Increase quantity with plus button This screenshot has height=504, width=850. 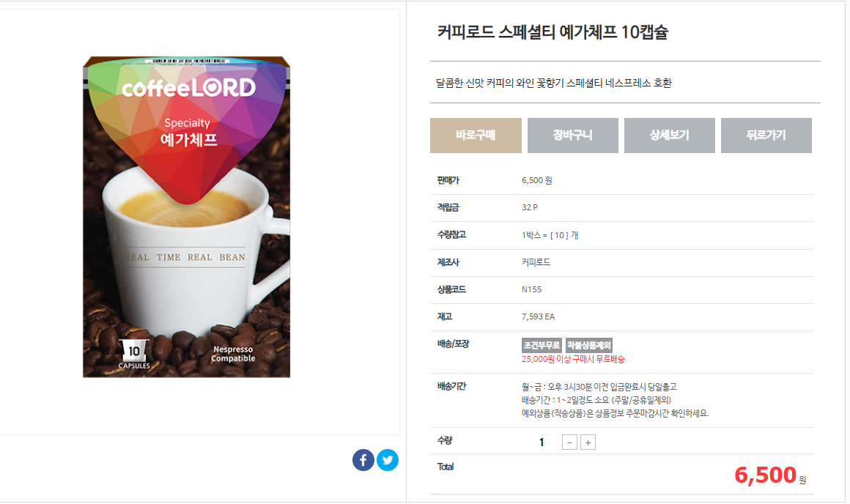click(x=588, y=442)
